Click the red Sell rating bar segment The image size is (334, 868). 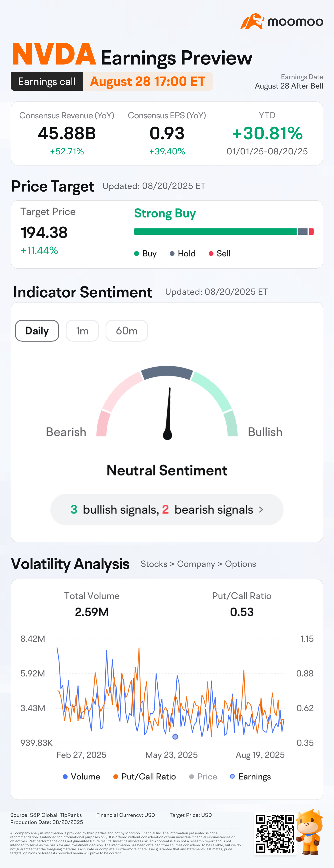(x=311, y=232)
